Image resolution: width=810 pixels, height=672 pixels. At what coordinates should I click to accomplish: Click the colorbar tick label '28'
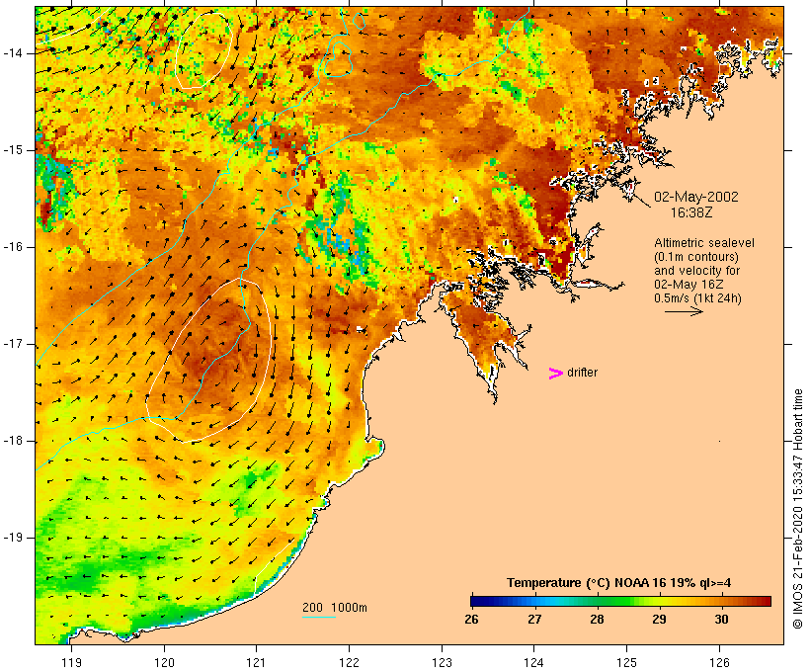point(597,619)
